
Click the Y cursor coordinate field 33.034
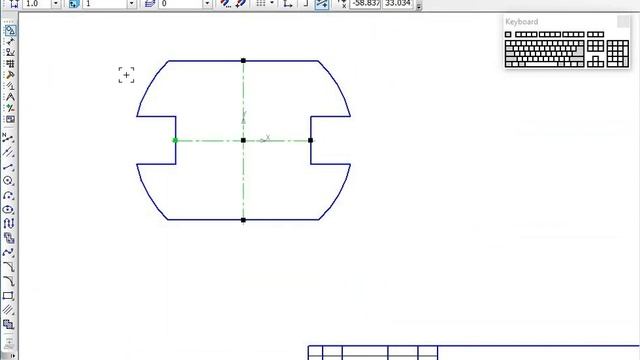(x=398, y=4)
